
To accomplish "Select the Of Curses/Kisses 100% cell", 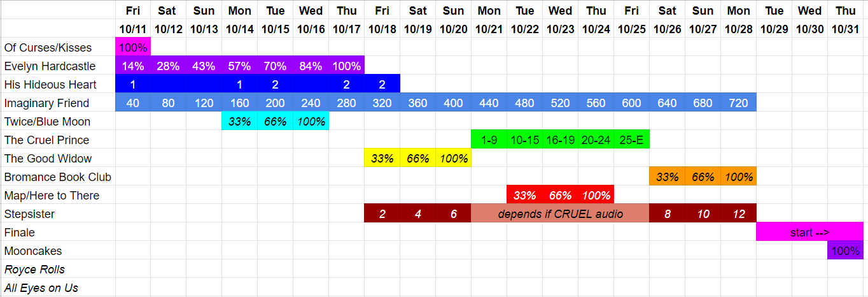I will pos(133,48).
